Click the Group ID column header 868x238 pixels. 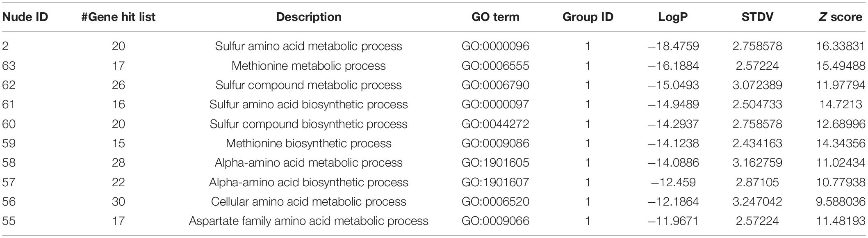588,17
